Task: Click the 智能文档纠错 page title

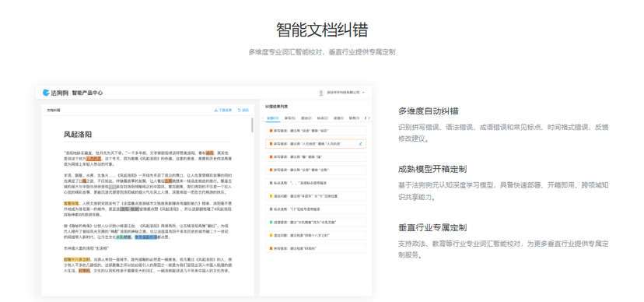Action: [x=321, y=30]
